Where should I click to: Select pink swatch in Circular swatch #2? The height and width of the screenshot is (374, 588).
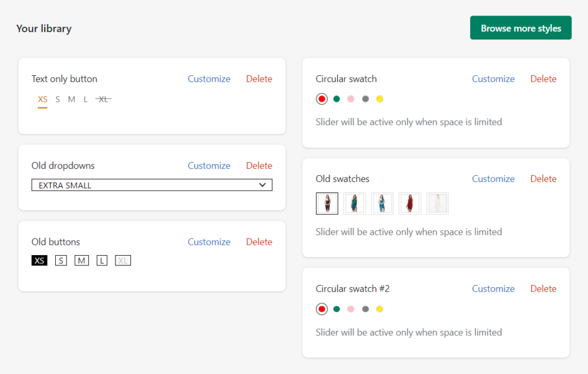(351, 309)
